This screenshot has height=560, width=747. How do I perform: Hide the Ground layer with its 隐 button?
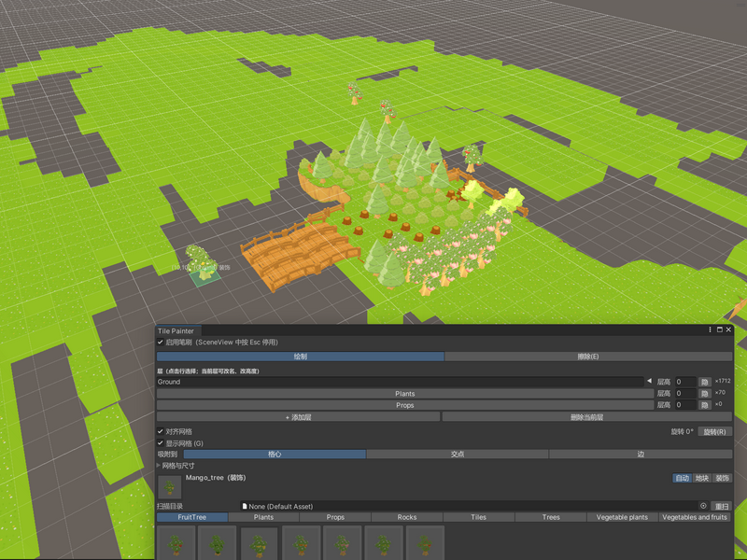click(705, 382)
